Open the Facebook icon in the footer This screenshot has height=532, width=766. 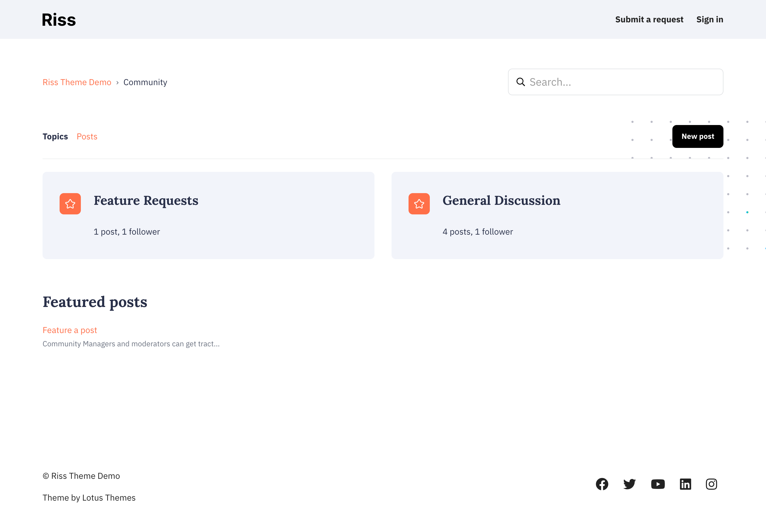tap(602, 484)
